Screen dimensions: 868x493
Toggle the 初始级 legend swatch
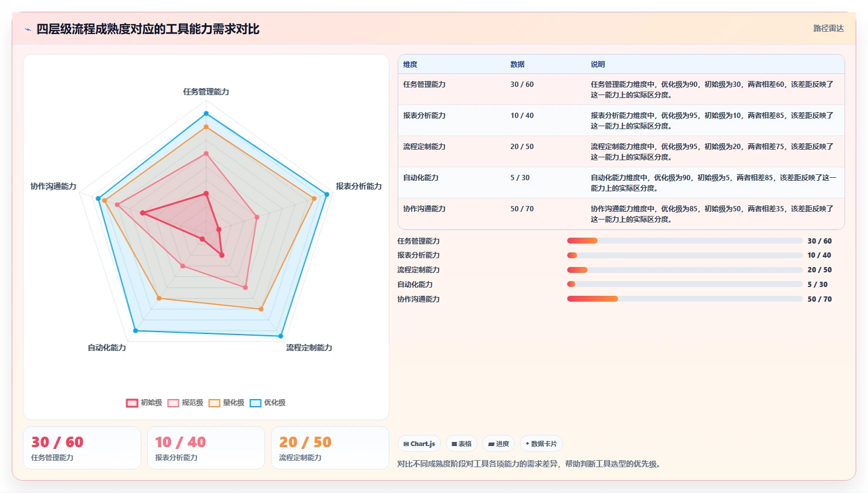[x=132, y=403]
